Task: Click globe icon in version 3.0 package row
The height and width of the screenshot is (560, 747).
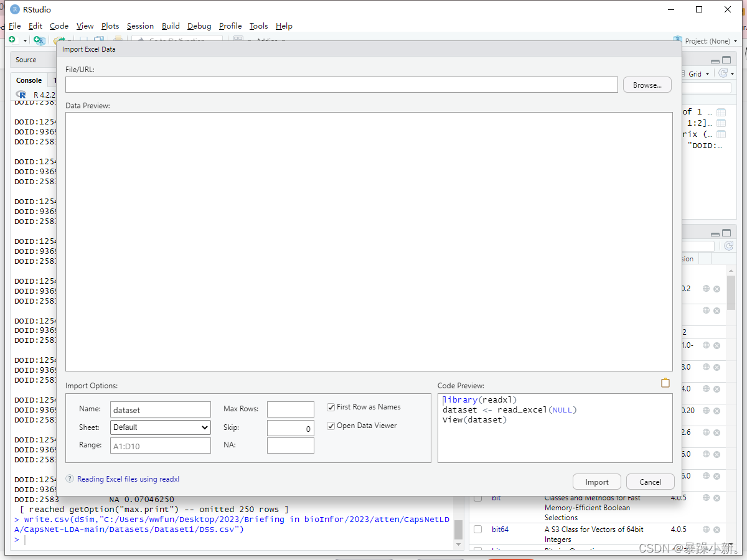Action: pos(706,367)
